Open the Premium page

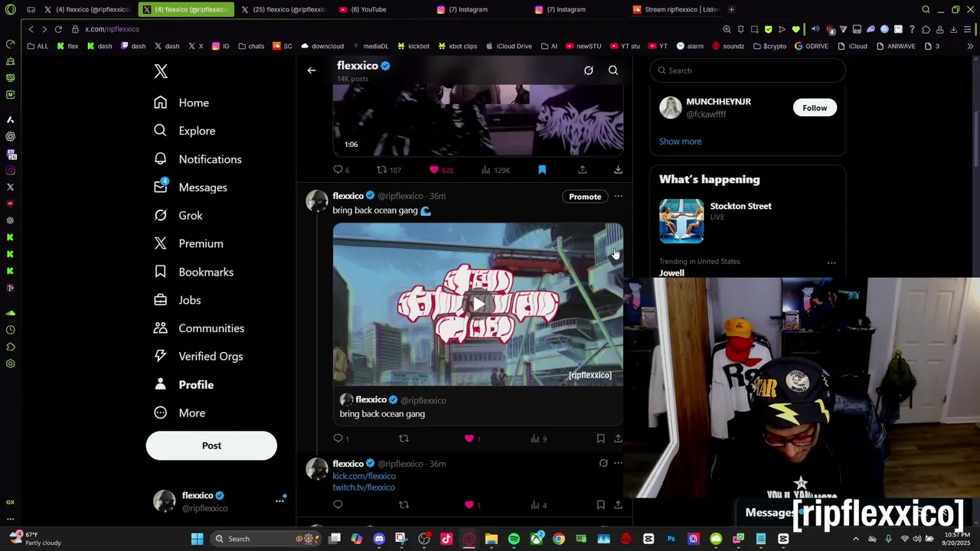[188, 243]
